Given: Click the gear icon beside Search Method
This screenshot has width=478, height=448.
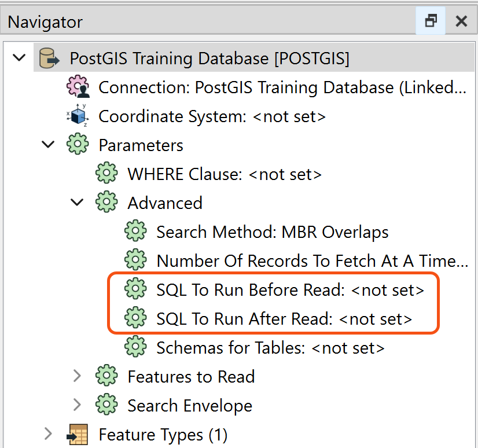Looking at the screenshot, I should [x=135, y=232].
